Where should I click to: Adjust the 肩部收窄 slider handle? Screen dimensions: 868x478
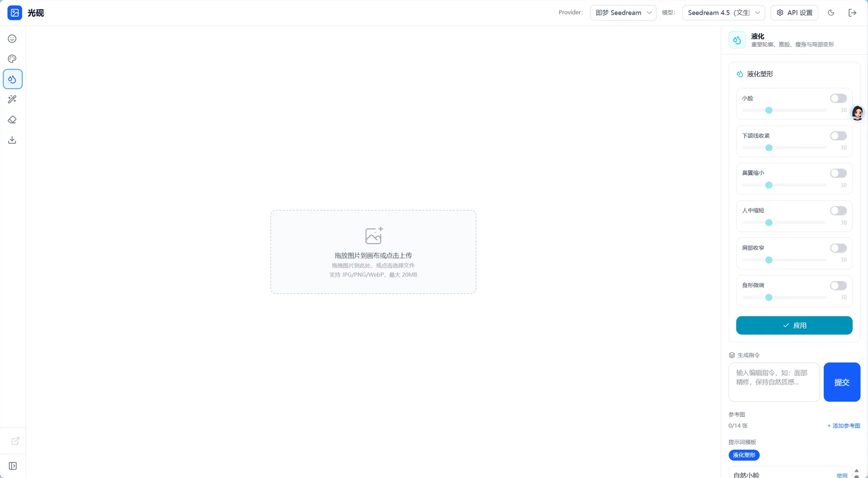(x=769, y=260)
